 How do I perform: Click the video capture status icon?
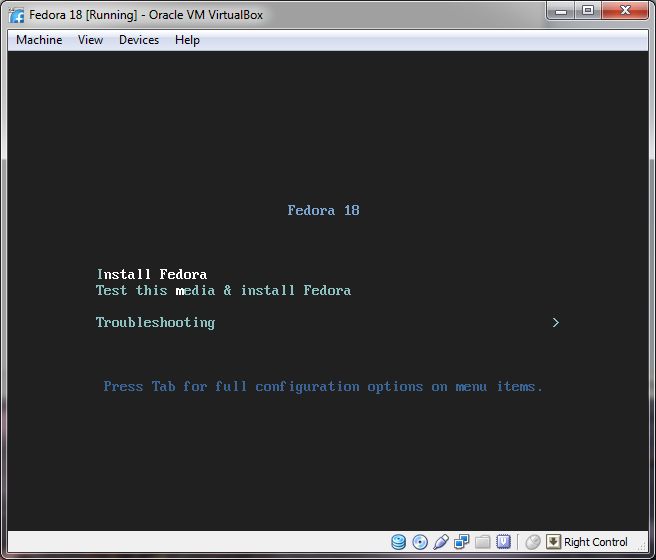pos(503,542)
